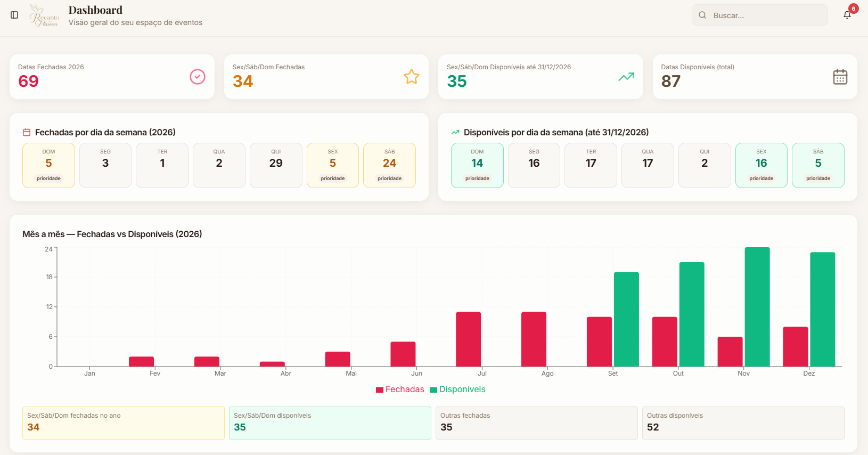Click 'Outras fechadas' summary label

465,416
